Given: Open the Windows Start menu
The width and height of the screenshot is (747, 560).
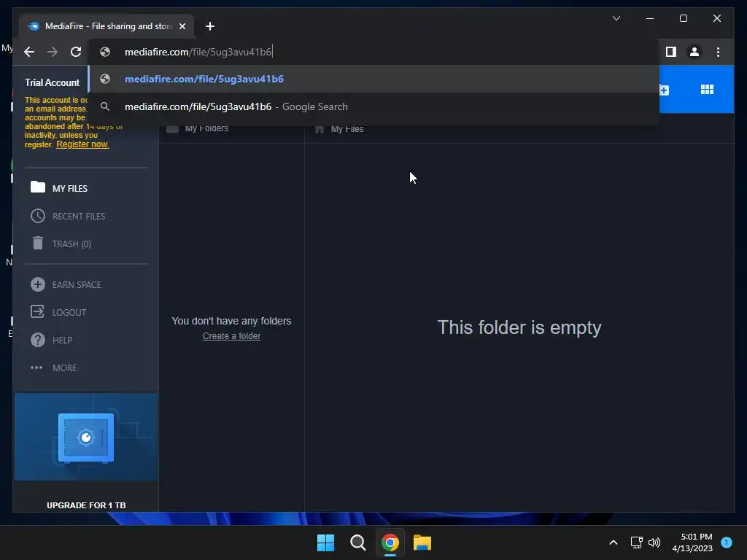Looking at the screenshot, I should tap(326, 542).
